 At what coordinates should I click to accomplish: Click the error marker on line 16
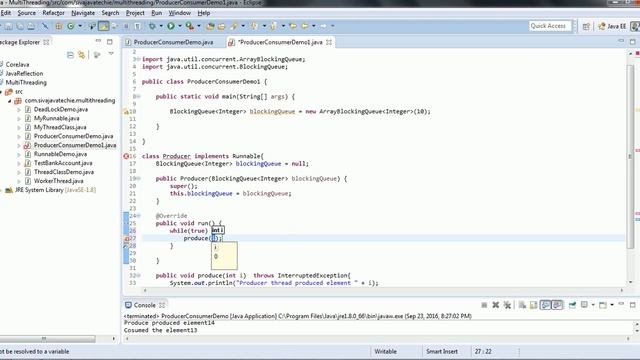126,156
